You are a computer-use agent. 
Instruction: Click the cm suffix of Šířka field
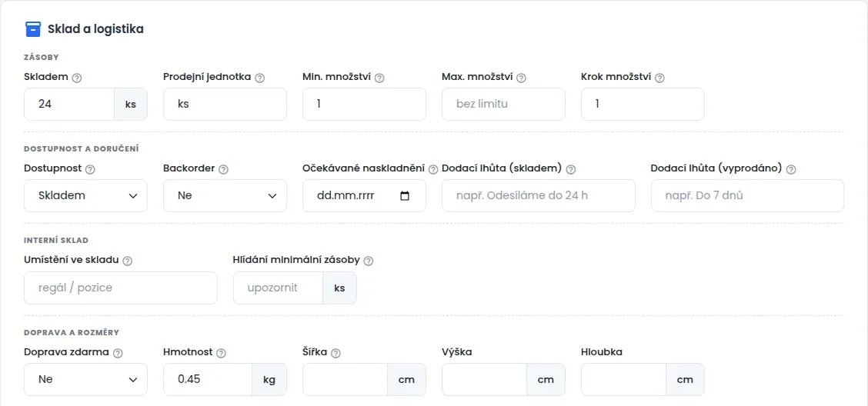click(x=407, y=379)
